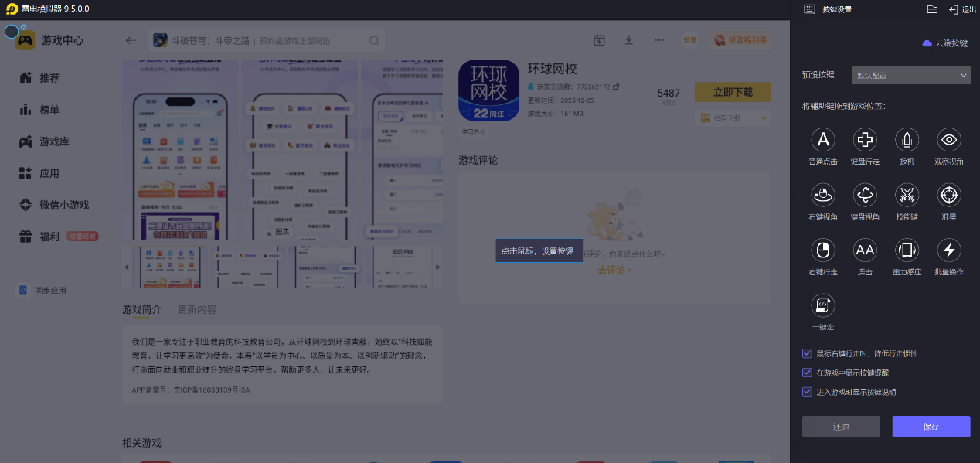Click the 登录 login button
The image size is (980, 463).
click(x=689, y=40)
